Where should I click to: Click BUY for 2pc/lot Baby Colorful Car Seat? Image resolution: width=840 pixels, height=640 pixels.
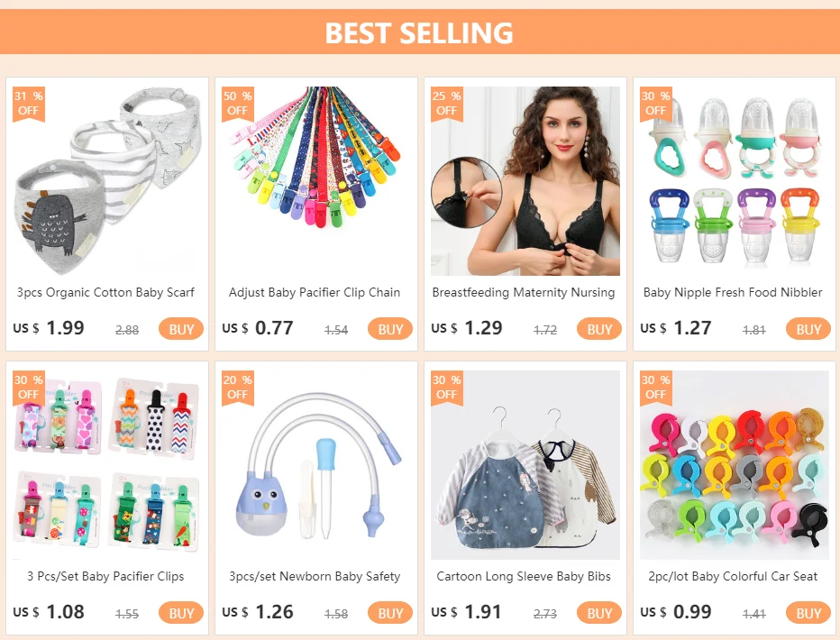click(x=808, y=613)
